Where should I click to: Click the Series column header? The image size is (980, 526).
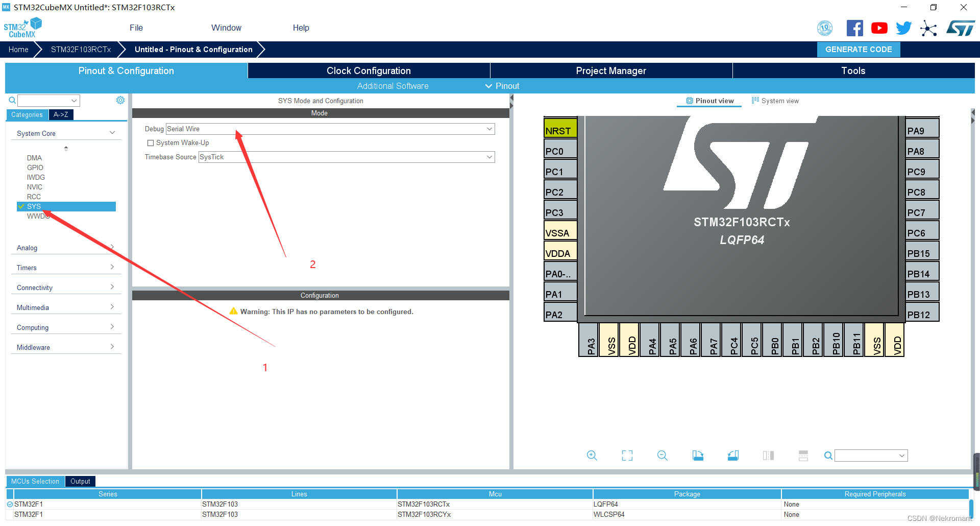pyautogui.click(x=108, y=494)
